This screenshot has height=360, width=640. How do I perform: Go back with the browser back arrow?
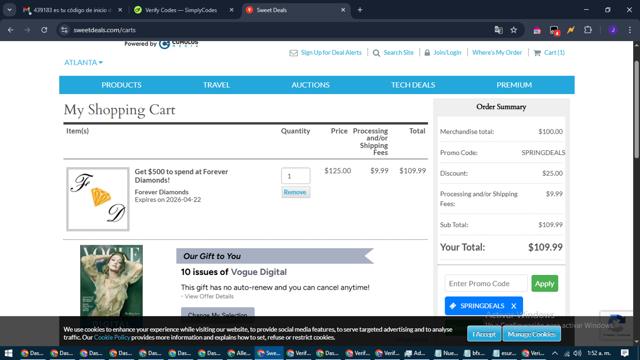[11, 30]
